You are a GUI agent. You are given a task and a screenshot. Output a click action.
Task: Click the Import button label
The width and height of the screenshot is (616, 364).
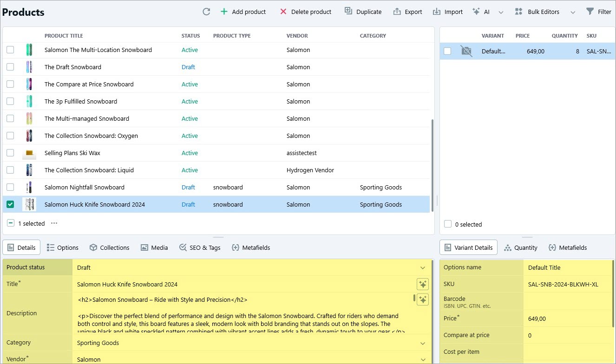pyautogui.click(x=453, y=12)
